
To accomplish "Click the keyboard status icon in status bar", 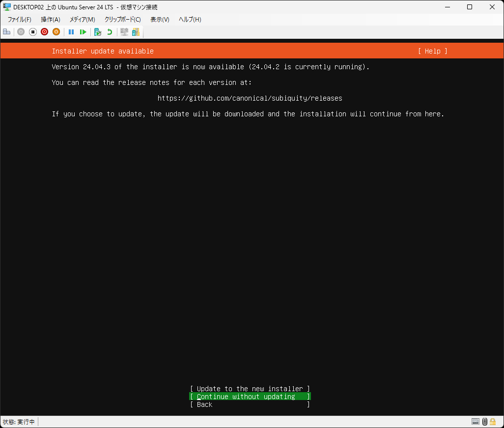I will point(476,422).
